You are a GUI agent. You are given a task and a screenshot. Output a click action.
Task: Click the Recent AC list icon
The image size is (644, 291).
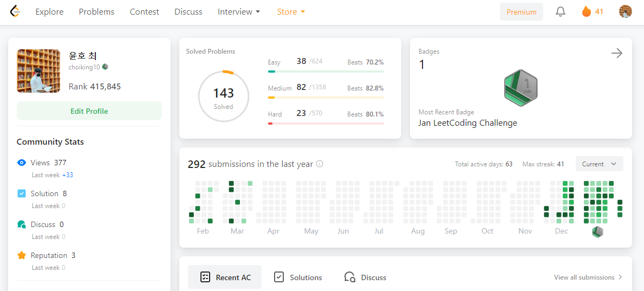pos(205,277)
